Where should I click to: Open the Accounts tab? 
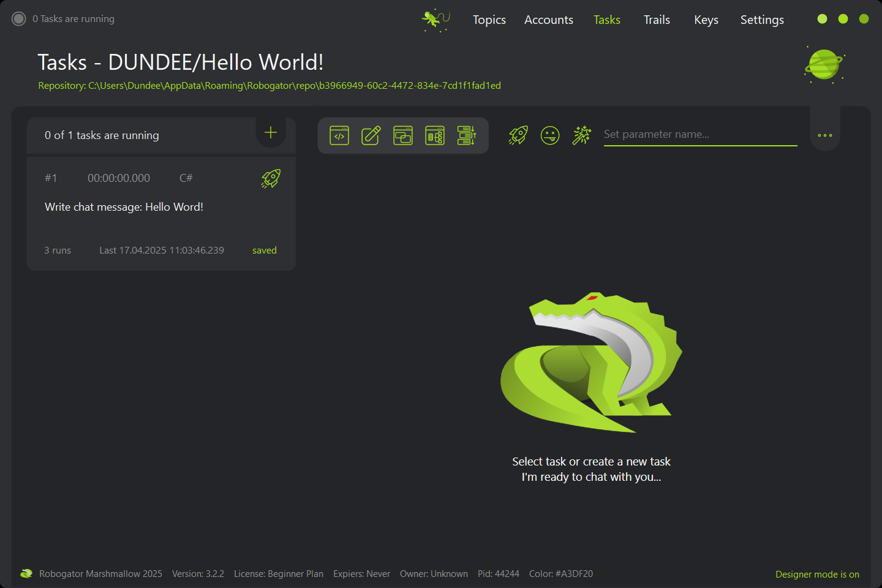point(549,20)
